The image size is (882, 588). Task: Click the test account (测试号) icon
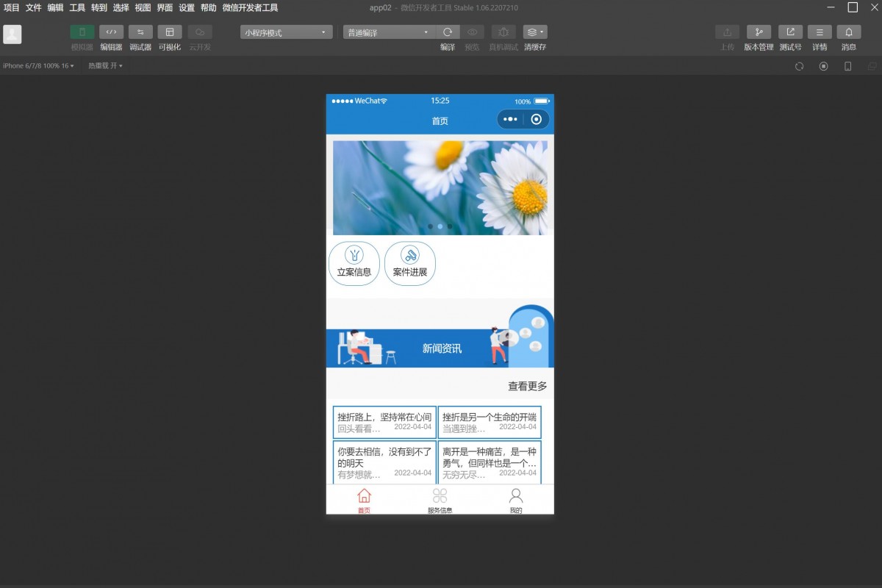click(790, 32)
